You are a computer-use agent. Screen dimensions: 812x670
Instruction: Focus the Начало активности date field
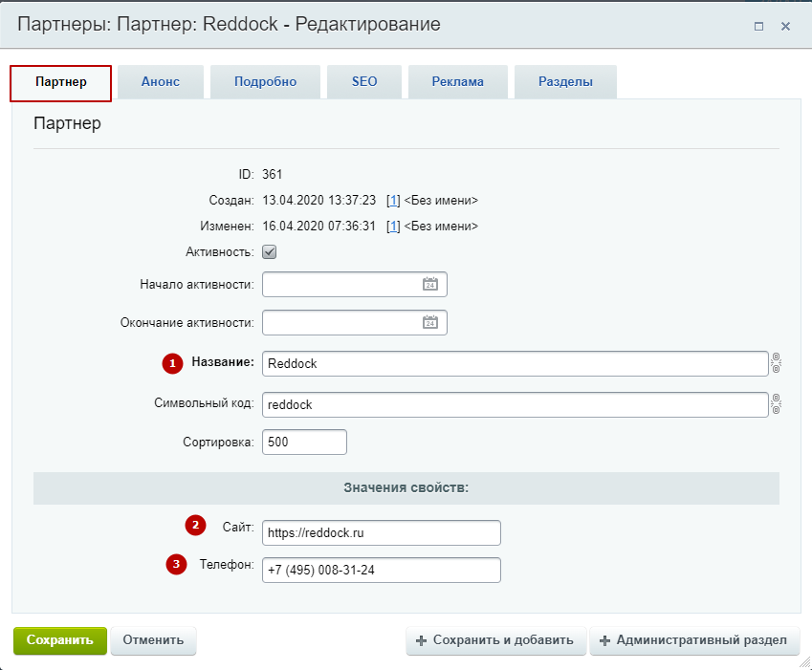pyautogui.click(x=354, y=284)
